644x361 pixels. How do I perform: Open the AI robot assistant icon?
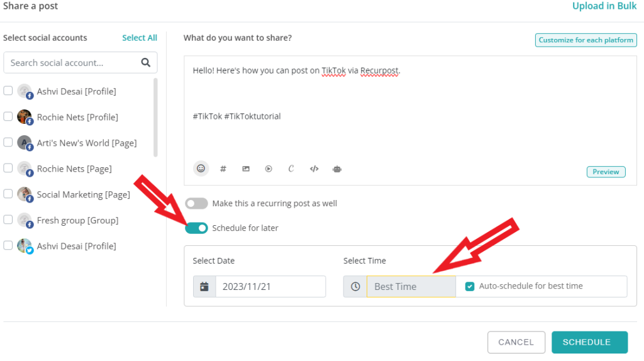click(x=337, y=169)
